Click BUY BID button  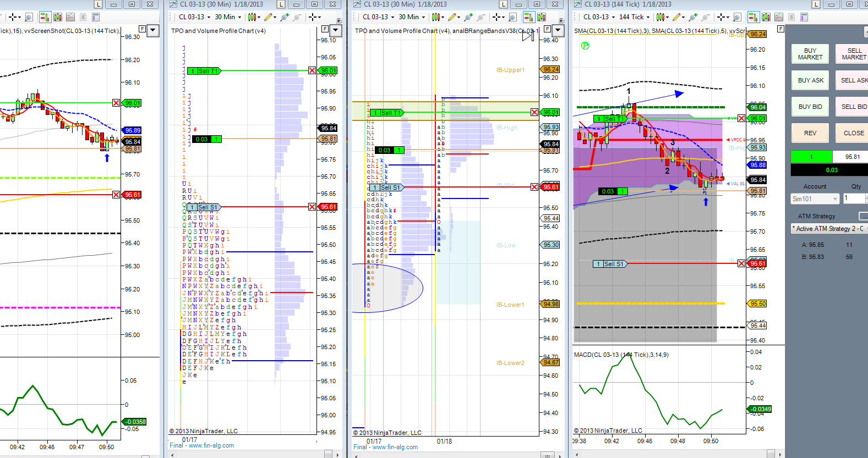pyautogui.click(x=810, y=107)
